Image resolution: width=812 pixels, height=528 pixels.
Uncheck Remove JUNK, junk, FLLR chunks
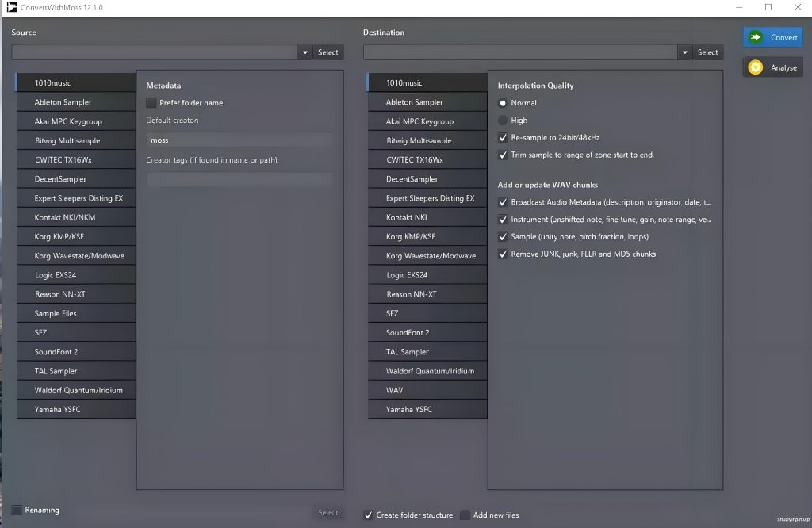tap(502, 254)
